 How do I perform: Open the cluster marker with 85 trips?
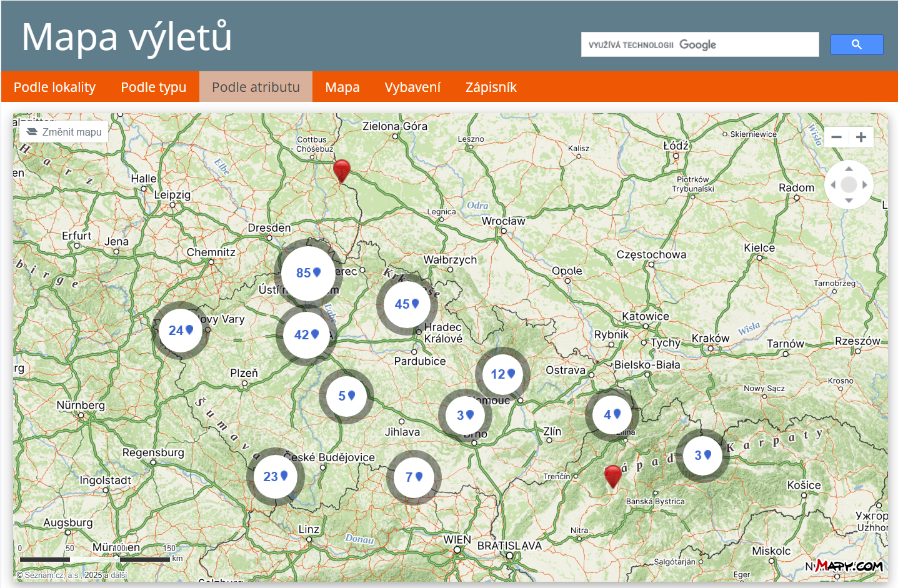(308, 272)
